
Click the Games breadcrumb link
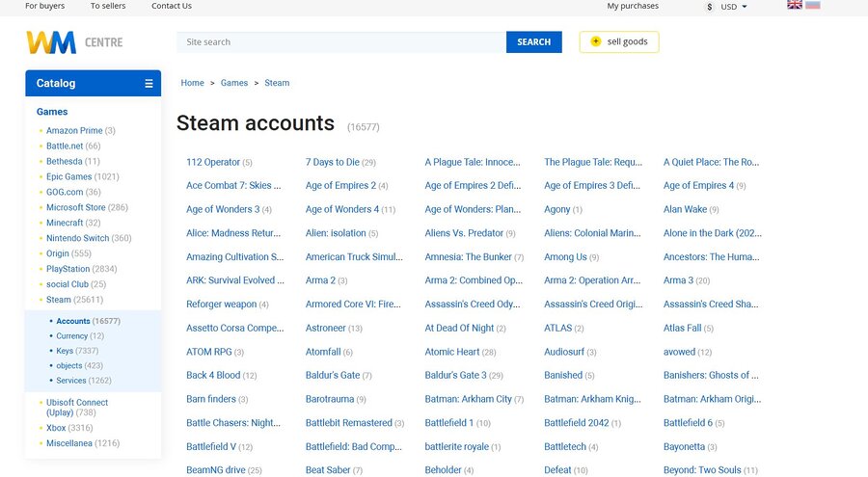tap(234, 83)
